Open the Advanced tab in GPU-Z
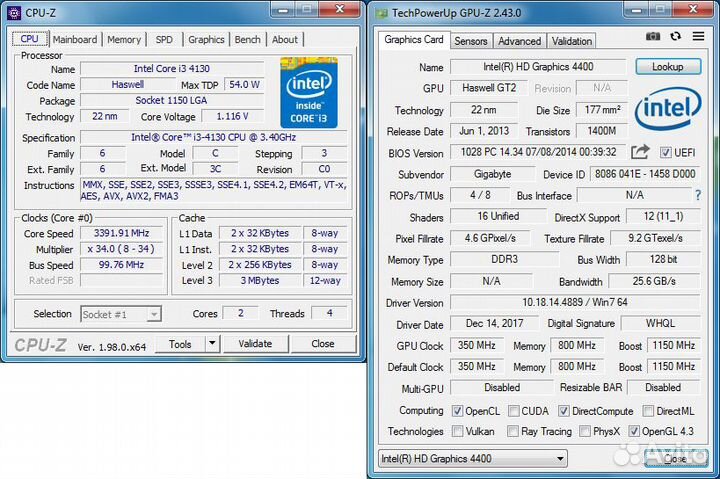This screenshot has width=720, height=479. [519, 41]
